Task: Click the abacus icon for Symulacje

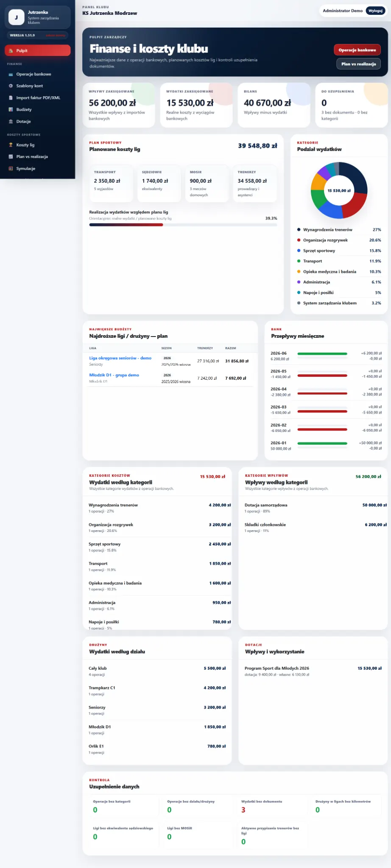Action: pyautogui.click(x=11, y=169)
